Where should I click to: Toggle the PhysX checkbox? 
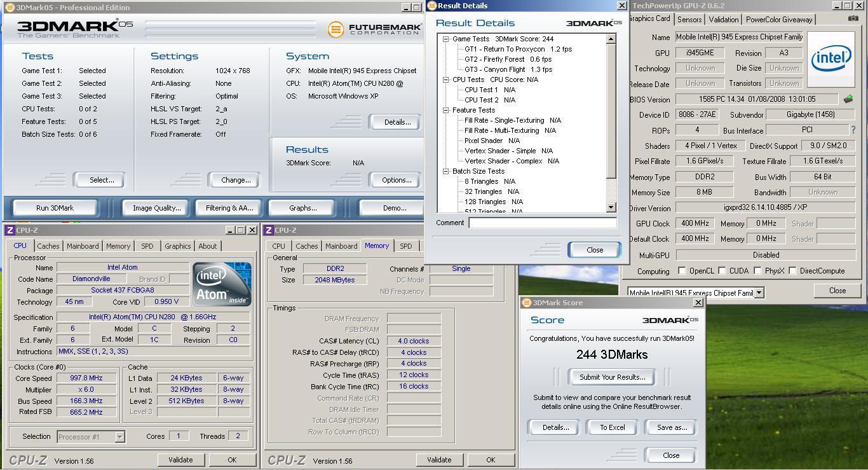click(757, 271)
